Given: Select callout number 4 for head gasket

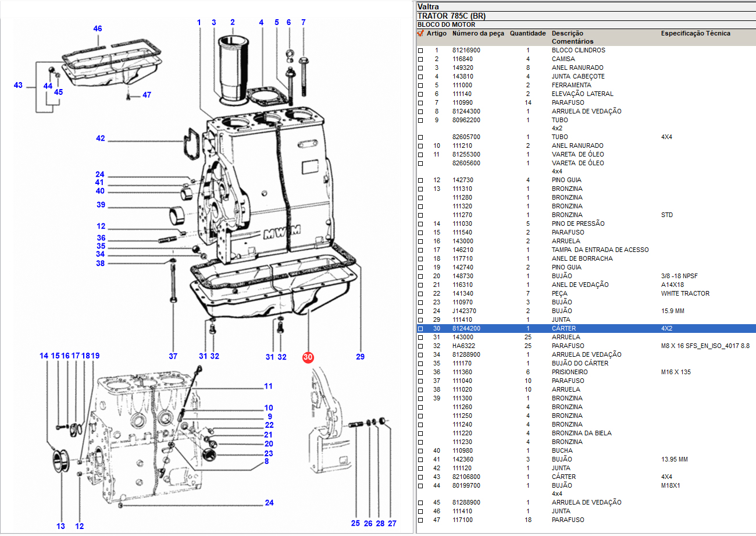Looking at the screenshot, I should (x=261, y=22).
